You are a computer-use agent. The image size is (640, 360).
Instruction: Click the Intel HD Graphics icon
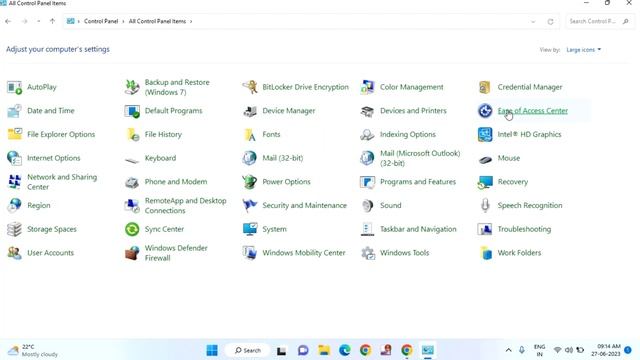tap(484, 135)
